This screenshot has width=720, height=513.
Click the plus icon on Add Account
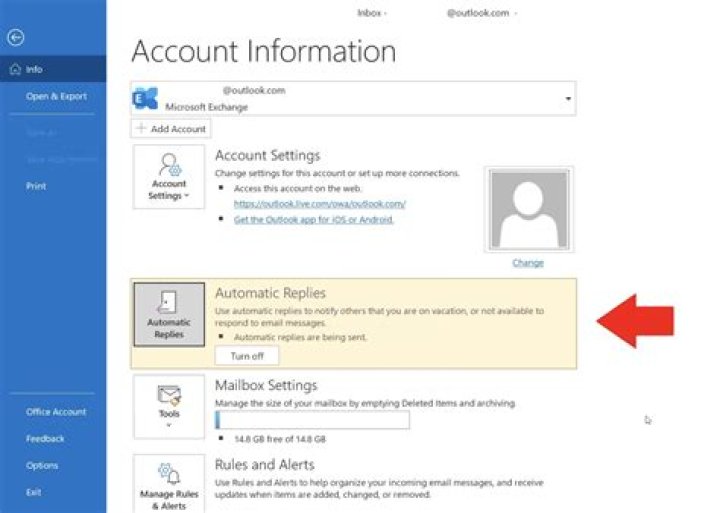click(141, 129)
